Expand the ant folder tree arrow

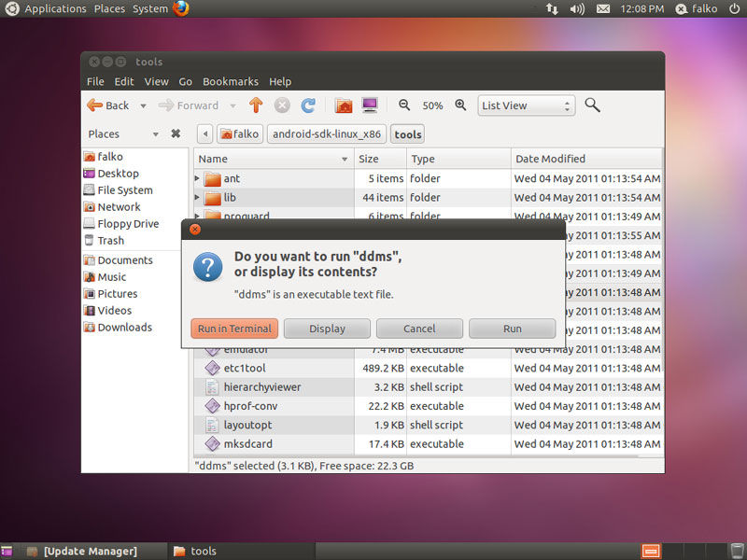point(197,178)
